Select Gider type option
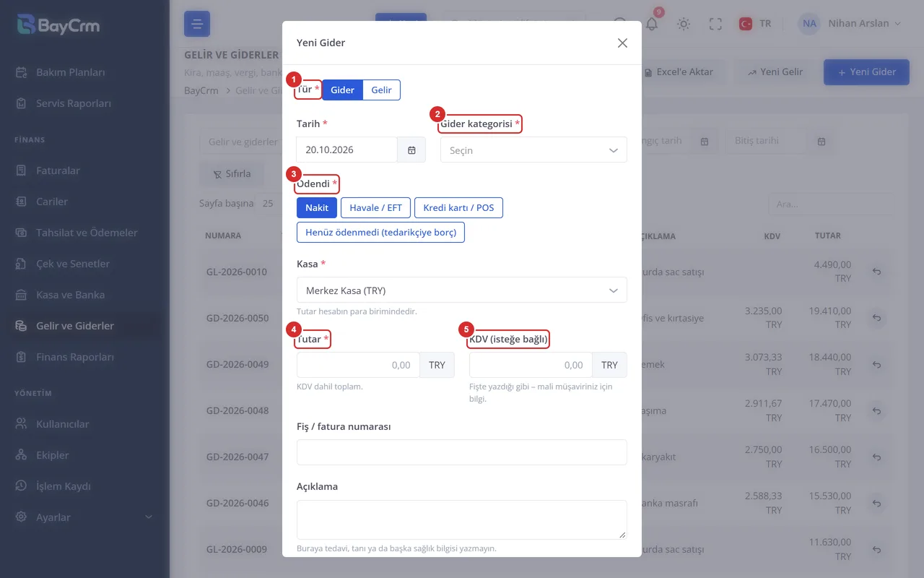The image size is (924, 578). pos(342,90)
